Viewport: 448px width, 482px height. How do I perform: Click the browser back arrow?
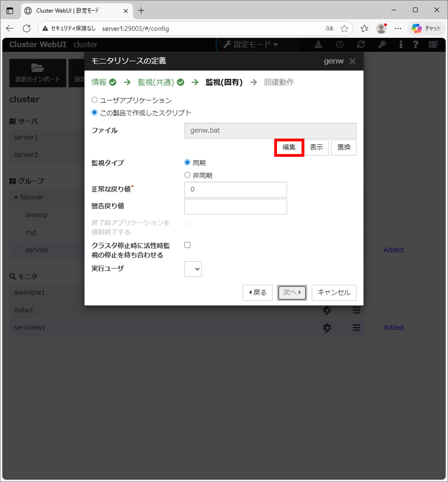[10, 28]
